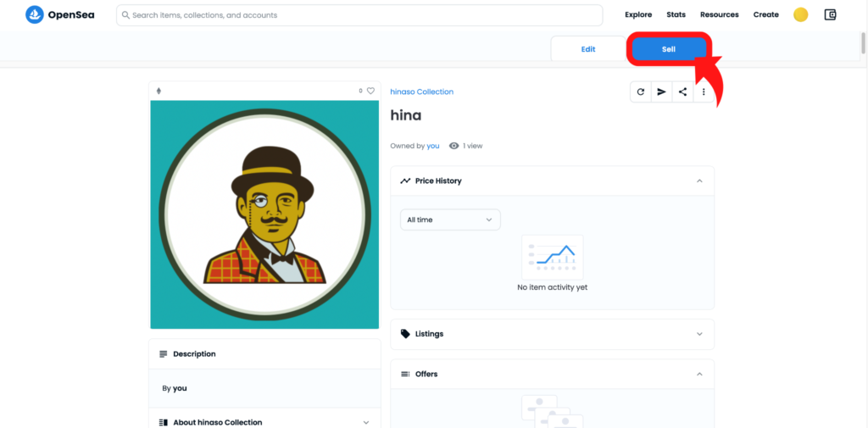Click the Offers list icon
Viewport: 868px width, 428px height.
(x=406, y=375)
